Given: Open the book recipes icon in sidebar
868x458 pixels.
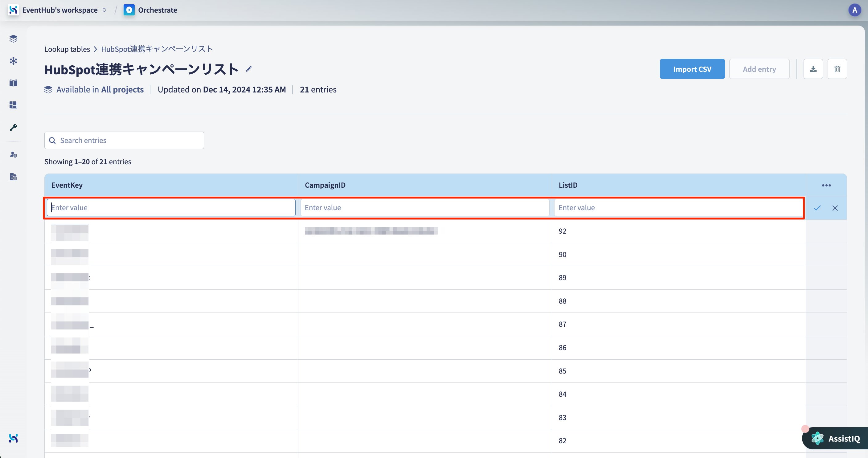Looking at the screenshot, I should pyautogui.click(x=14, y=83).
